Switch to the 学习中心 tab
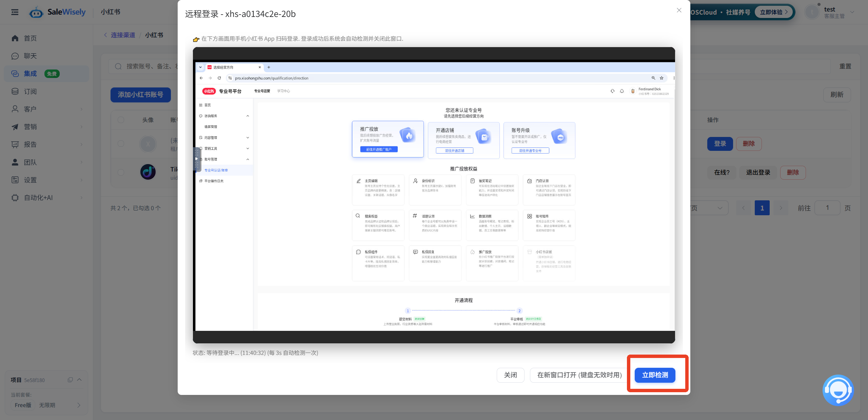The width and height of the screenshot is (868, 420). coord(283,91)
